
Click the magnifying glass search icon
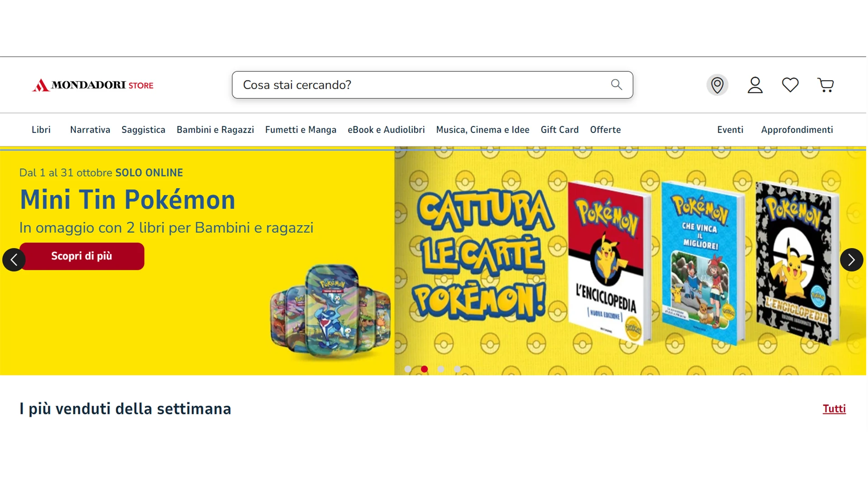point(616,84)
